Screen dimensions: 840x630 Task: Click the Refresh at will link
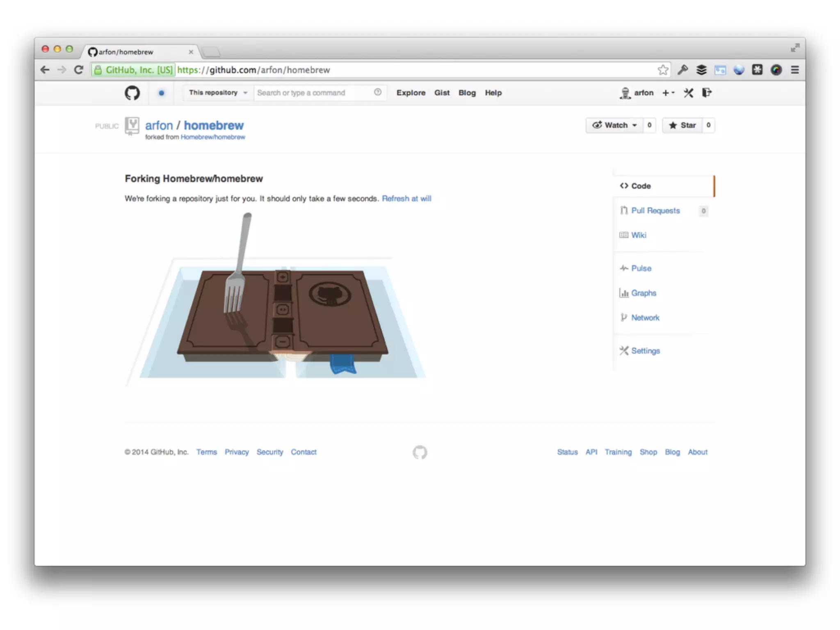coord(406,199)
